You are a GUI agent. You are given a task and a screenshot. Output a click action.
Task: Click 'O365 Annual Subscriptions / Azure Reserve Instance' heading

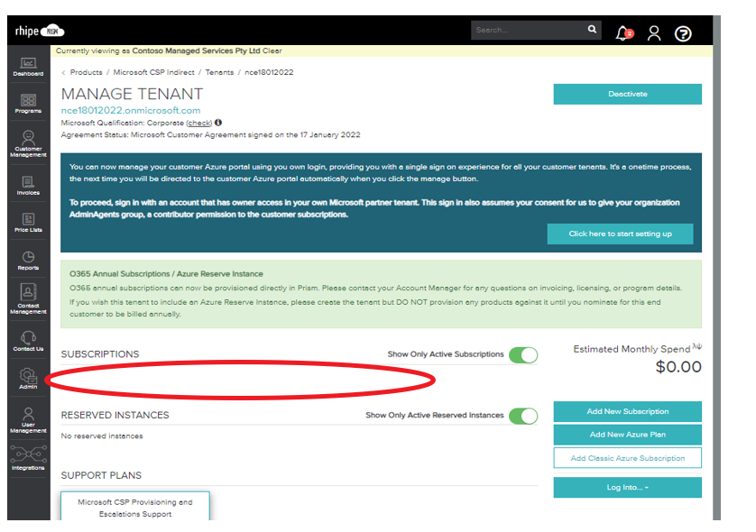pyautogui.click(x=166, y=274)
